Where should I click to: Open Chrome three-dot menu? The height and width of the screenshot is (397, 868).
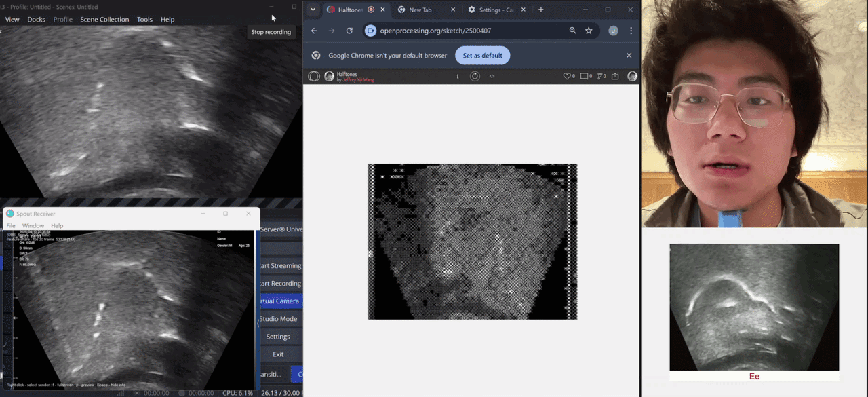tap(631, 31)
